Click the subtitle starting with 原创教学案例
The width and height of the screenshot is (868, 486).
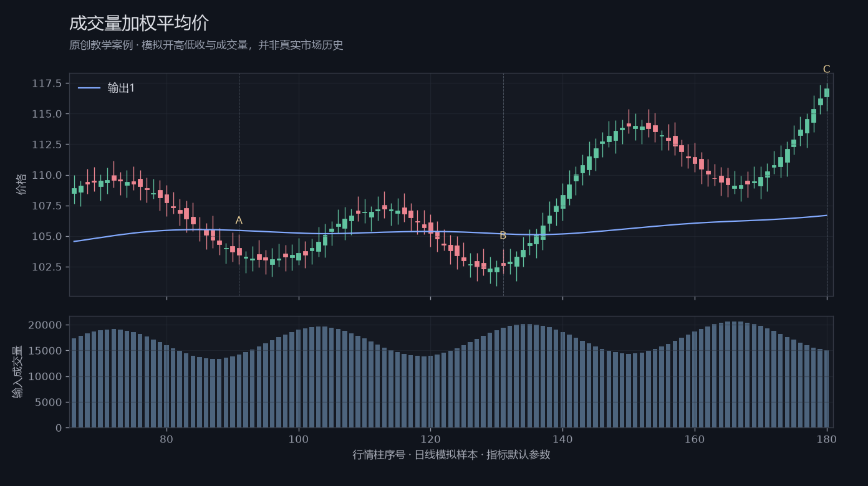click(206, 45)
